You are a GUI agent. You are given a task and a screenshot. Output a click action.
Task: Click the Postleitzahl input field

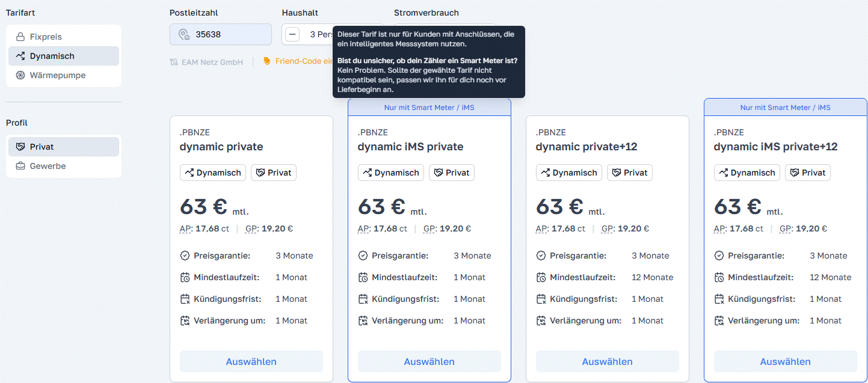pos(229,34)
